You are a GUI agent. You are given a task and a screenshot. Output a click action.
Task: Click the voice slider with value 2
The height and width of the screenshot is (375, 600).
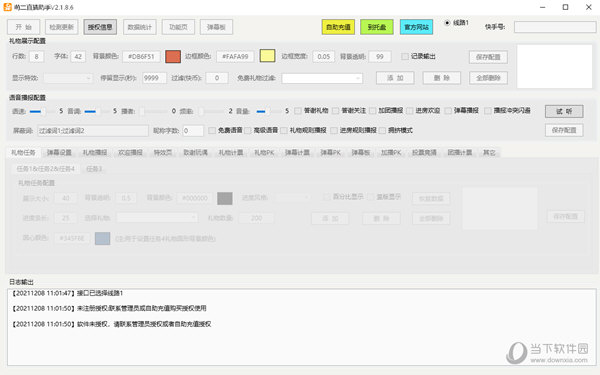(x=211, y=111)
